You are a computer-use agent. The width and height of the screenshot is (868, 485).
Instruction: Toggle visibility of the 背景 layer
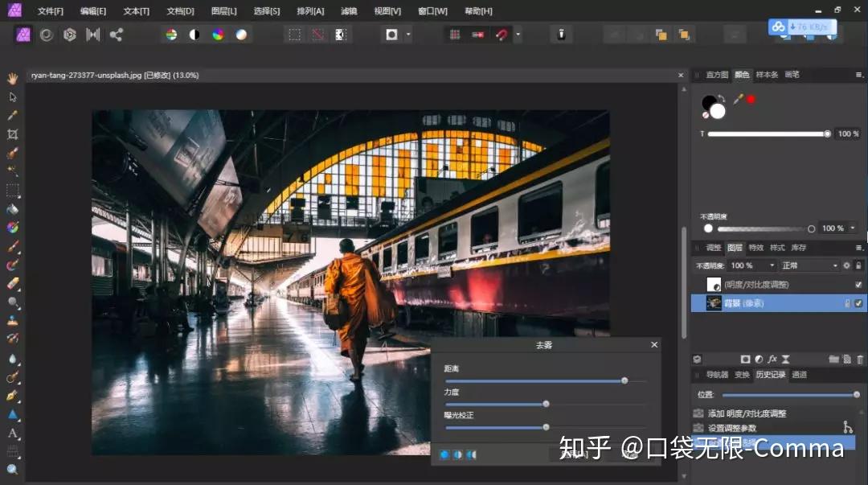point(858,303)
